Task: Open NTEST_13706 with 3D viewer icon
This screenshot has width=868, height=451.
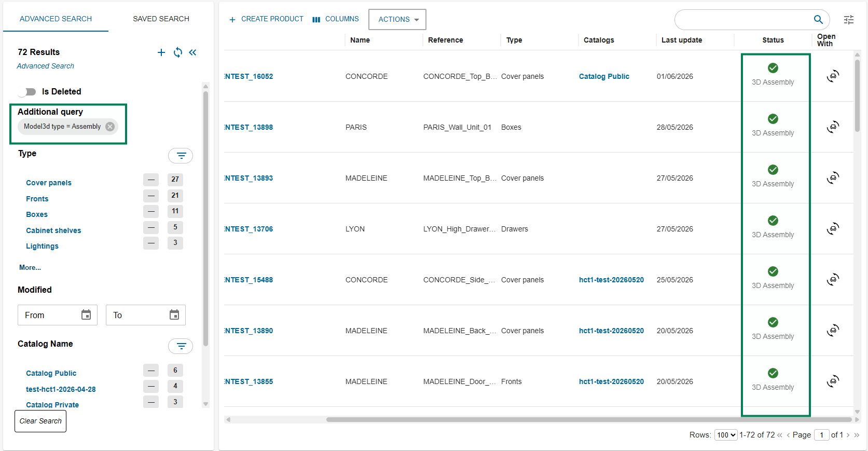Action: [x=833, y=229]
